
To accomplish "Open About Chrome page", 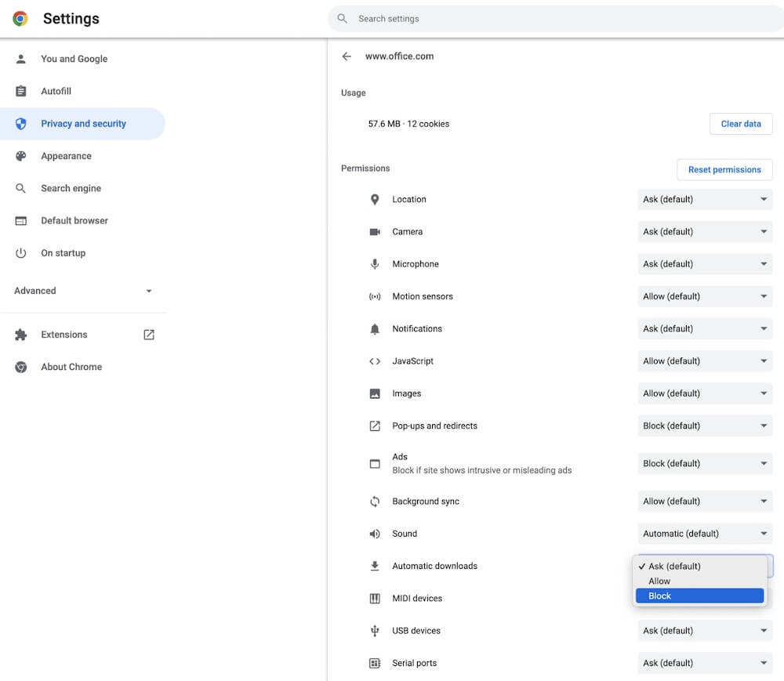I will (x=82, y=367).
